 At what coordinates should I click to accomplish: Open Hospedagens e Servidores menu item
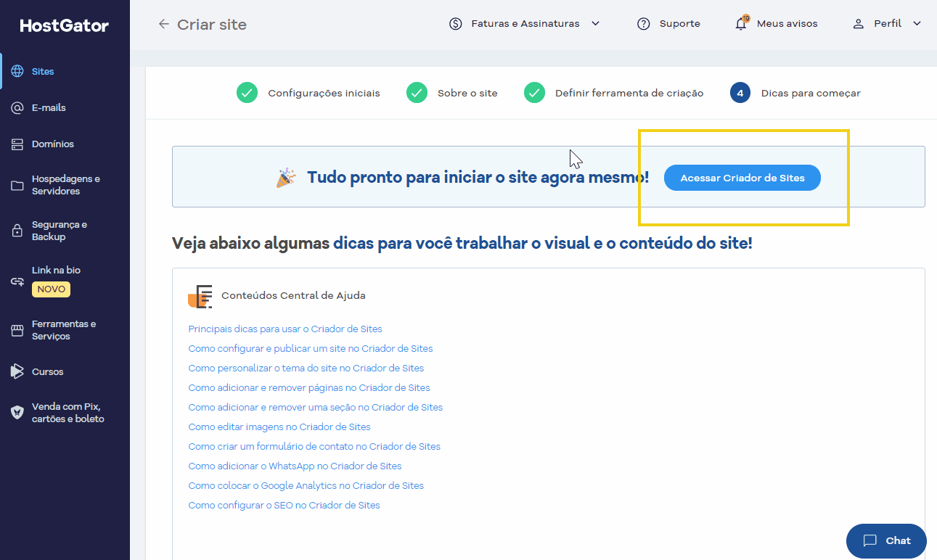coord(65,185)
